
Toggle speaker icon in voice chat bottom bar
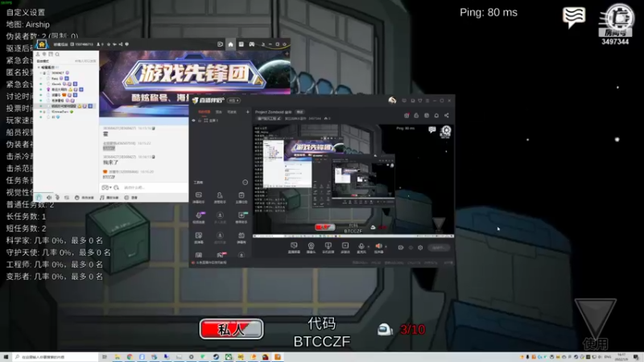pos(49,197)
